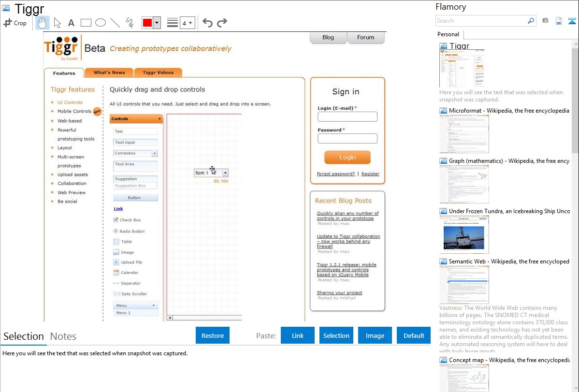Click the Default paste button
Viewport: 579px width, 392px height.
(x=414, y=335)
